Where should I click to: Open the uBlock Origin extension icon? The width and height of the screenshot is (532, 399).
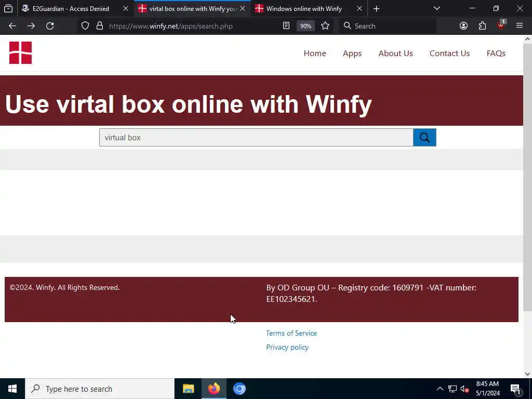coord(501,25)
